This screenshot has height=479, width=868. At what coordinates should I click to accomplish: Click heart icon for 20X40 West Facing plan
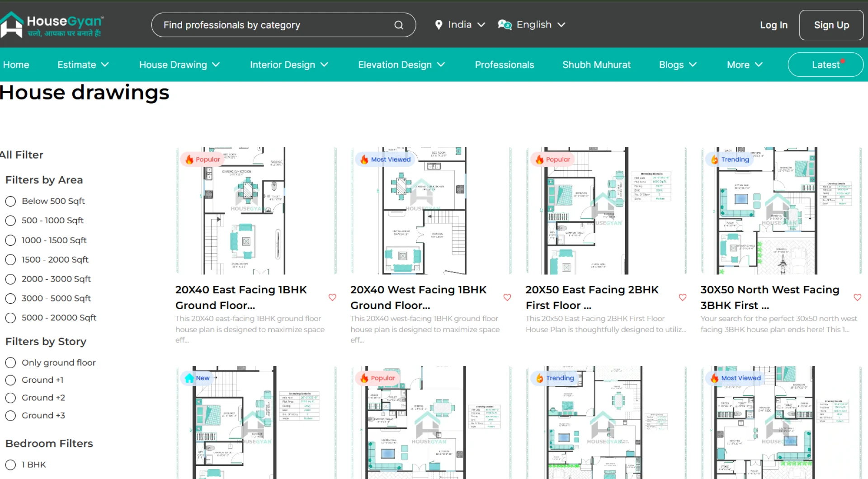point(507,297)
